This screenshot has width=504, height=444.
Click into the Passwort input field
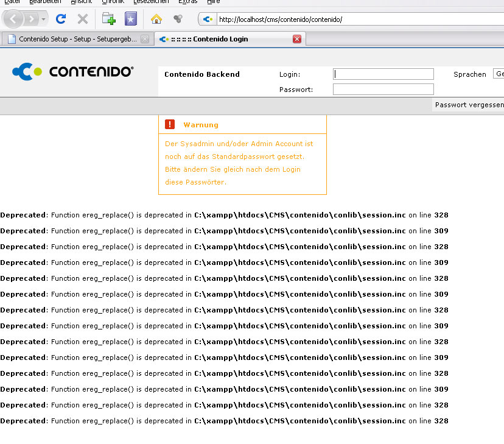[383, 90]
